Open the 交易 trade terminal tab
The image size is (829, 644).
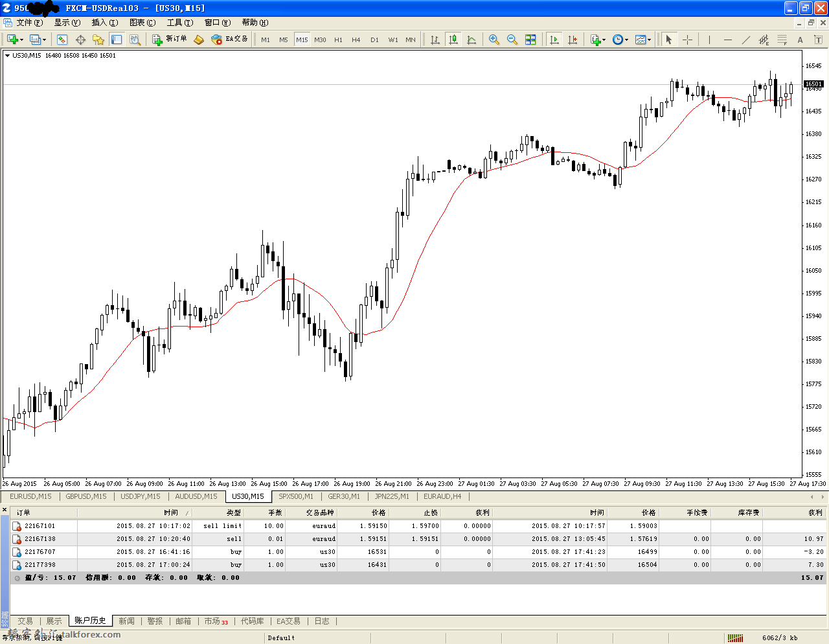point(25,621)
